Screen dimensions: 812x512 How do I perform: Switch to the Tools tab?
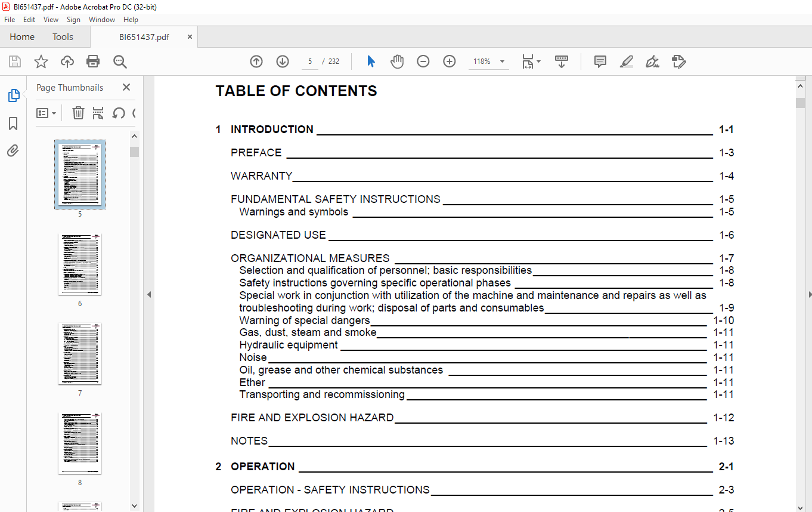(x=63, y=37)
